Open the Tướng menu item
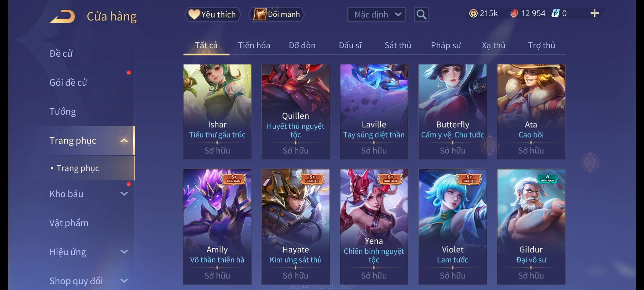 (x=63, y=111)
